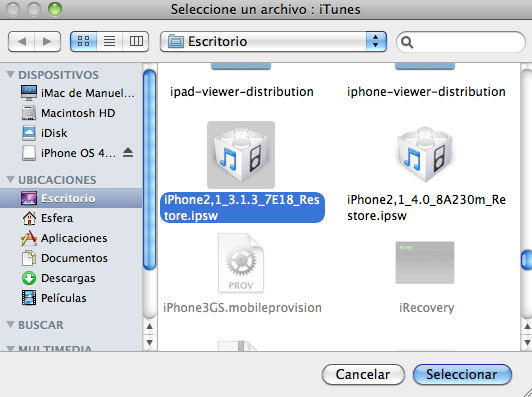
Task: Open iphone-viewer-distribution folder
Action: [x=426, y=92]
